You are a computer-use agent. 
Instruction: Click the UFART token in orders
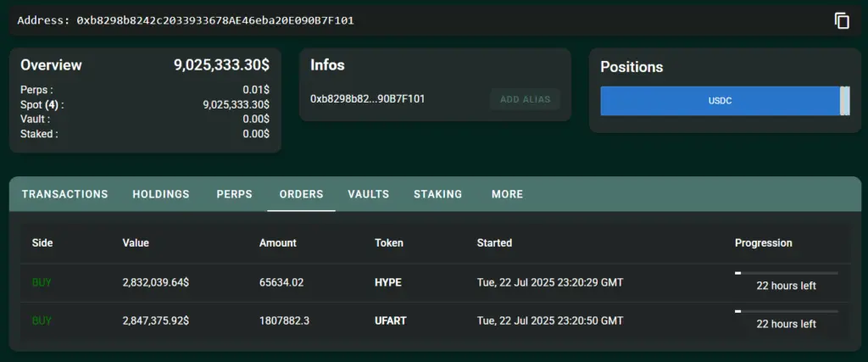coord(391,321)
